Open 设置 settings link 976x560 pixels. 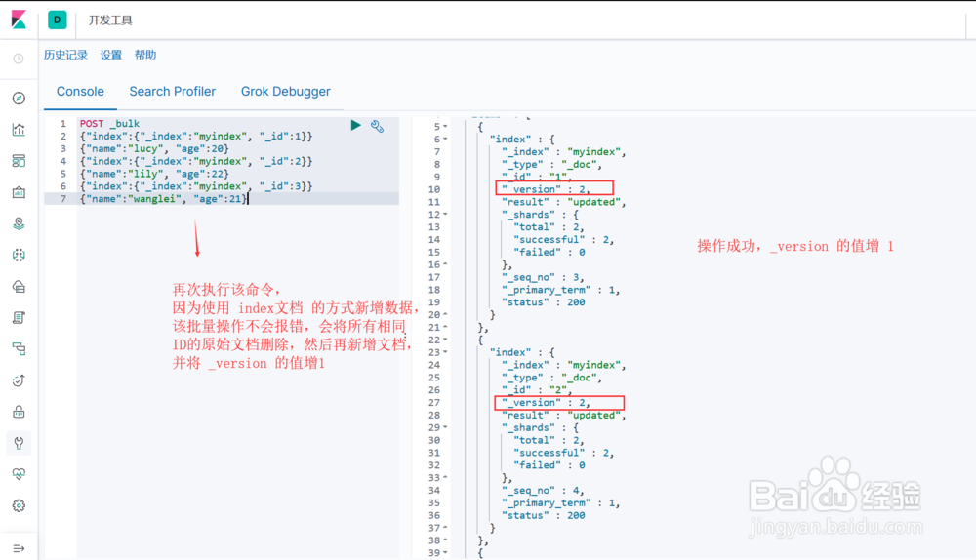pyautogui.click(x=111, y=55)
